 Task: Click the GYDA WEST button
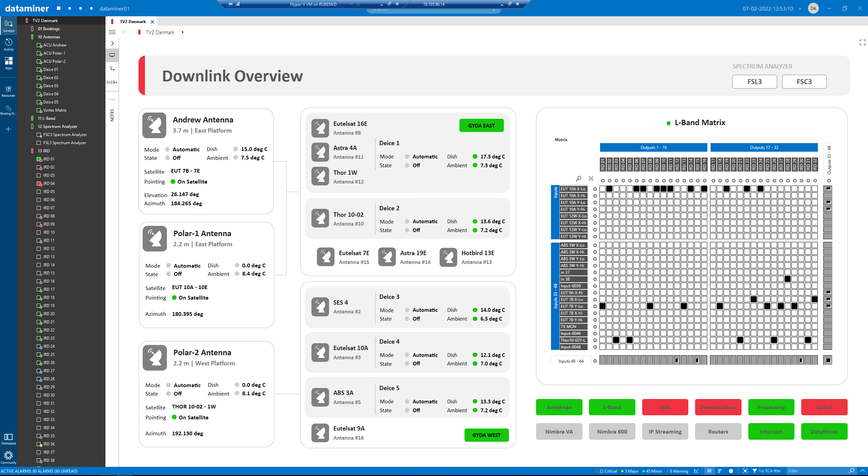[486, 435]
